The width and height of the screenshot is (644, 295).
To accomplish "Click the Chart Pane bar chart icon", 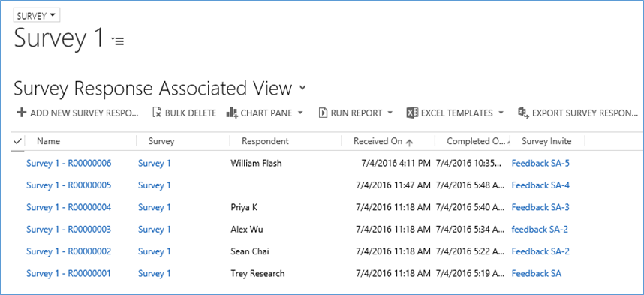I will click(232, 113).
